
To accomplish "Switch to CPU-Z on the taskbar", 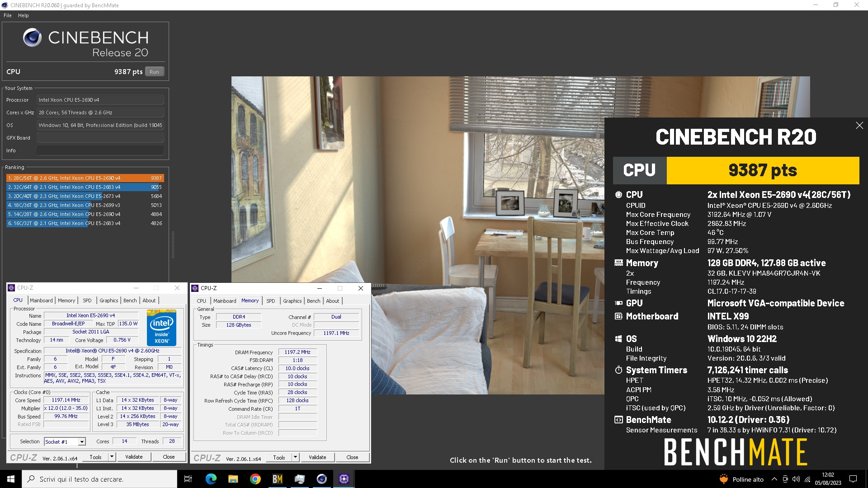I will [x=344, y=479].
